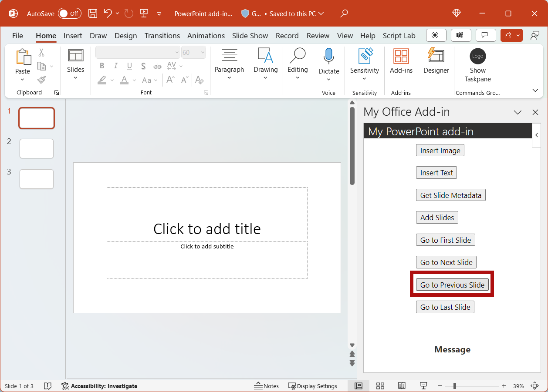The height and width of the screenshot is (392, 548).
Task: Open Customize Quick Access Toolbar dropdown
Action: point(159,13)
